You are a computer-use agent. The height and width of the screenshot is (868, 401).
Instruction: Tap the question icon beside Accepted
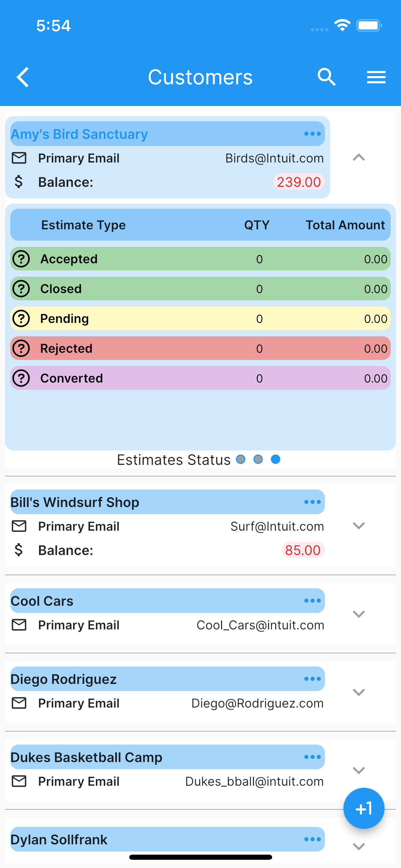(x=21, y=259)
